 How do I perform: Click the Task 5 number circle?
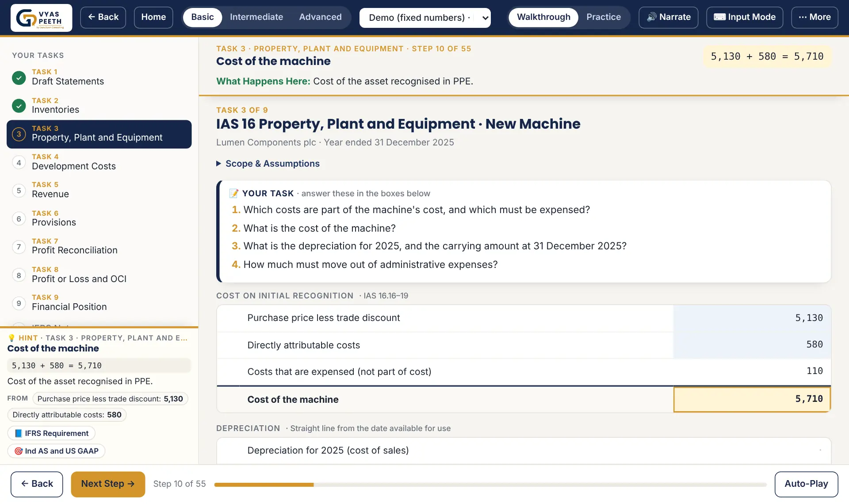tap(19, 191)
